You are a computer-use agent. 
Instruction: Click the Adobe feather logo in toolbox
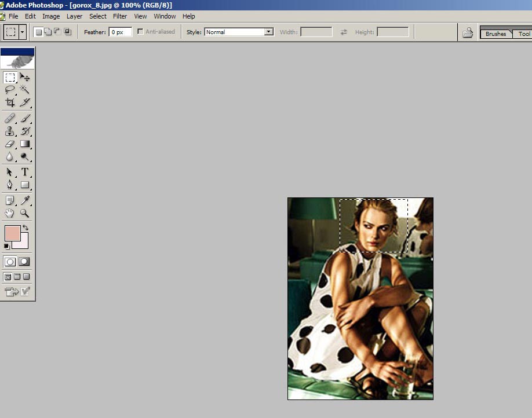click(17, 62)
